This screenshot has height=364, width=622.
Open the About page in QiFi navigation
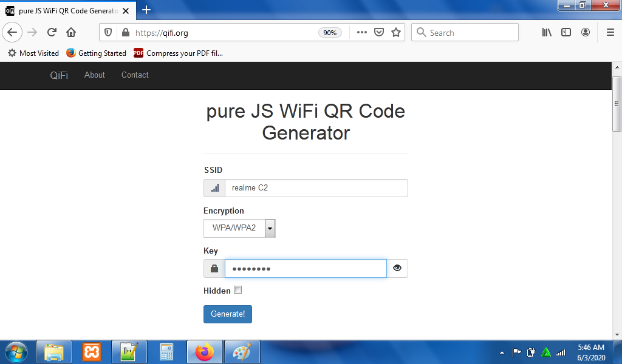click(94, 75)
